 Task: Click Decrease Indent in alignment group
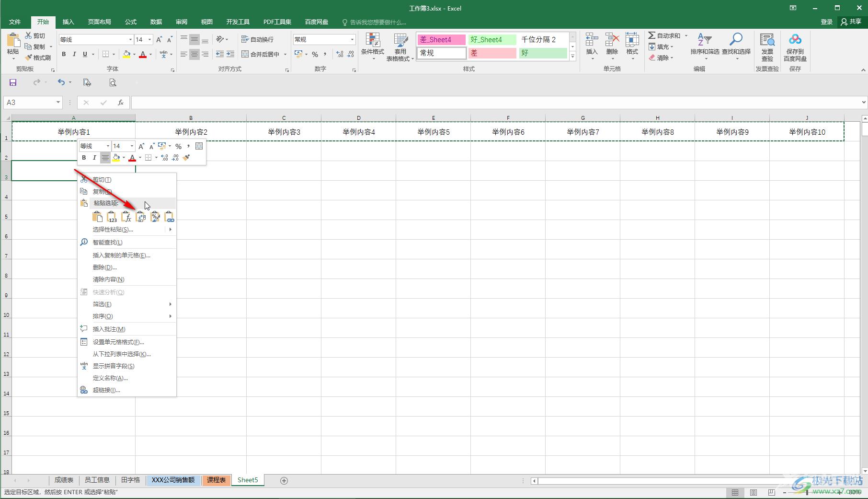pyautogui.click(x=220, y=54)
